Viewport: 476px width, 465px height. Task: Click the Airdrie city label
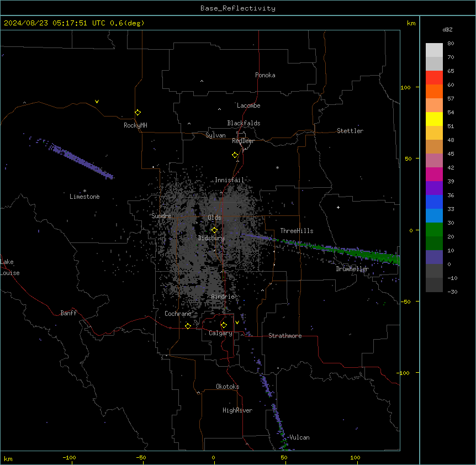223,297
